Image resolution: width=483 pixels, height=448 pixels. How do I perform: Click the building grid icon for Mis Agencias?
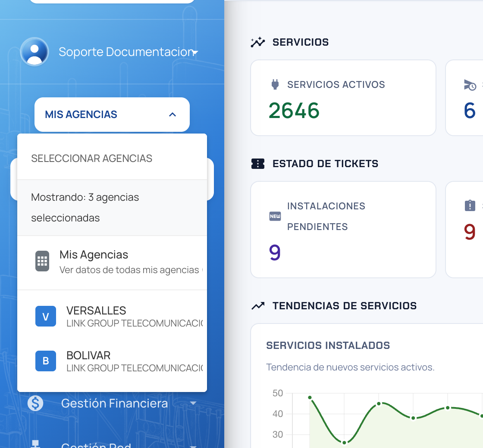(x=42, y=261)
